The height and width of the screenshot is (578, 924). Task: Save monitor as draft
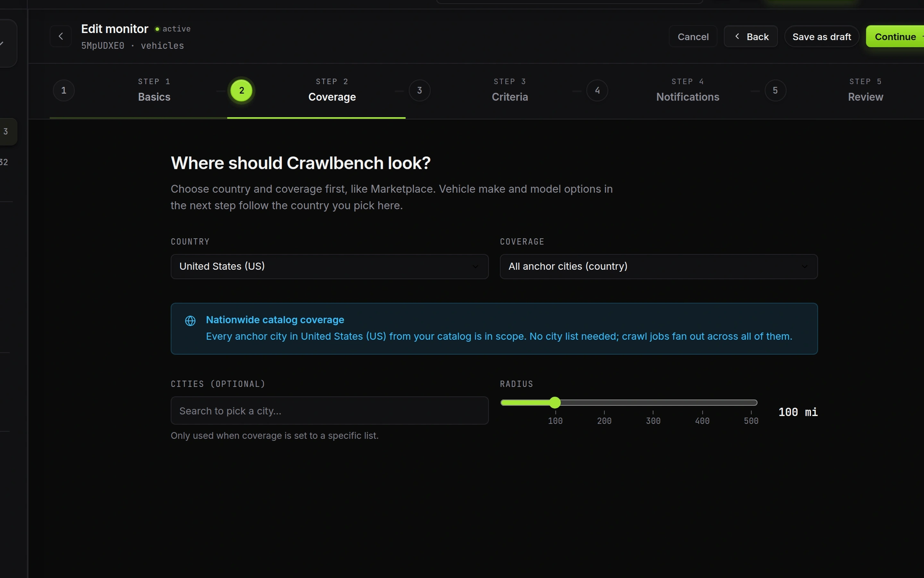[821, 37]
